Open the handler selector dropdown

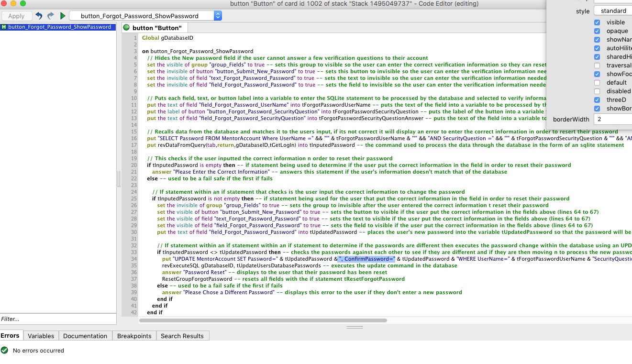145,16
